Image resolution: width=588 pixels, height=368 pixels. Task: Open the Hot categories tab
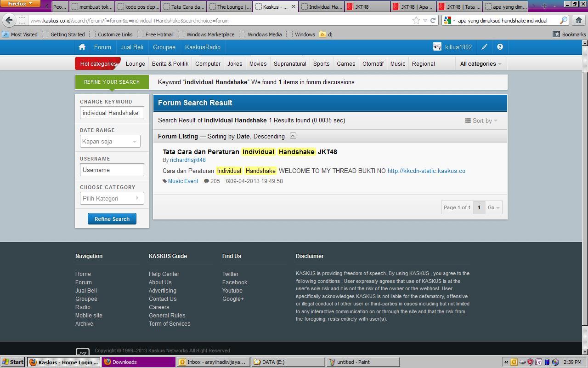pos(98,63)
